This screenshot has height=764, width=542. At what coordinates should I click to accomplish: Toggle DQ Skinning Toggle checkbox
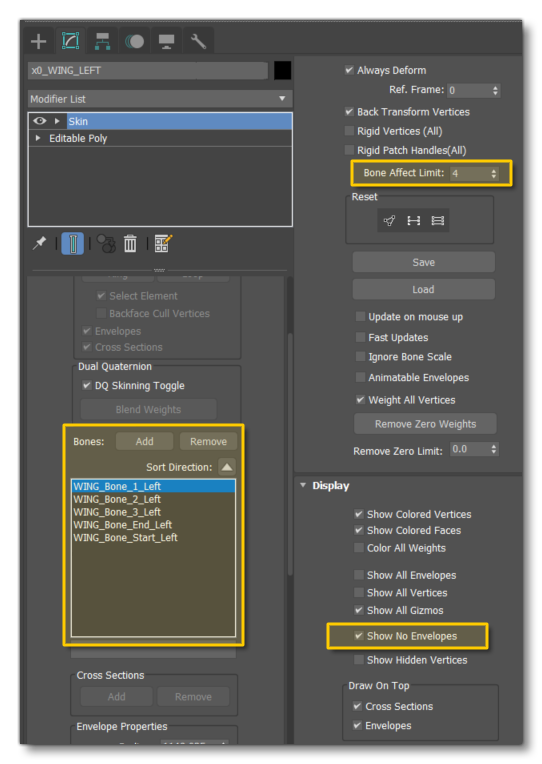point(87,385)
